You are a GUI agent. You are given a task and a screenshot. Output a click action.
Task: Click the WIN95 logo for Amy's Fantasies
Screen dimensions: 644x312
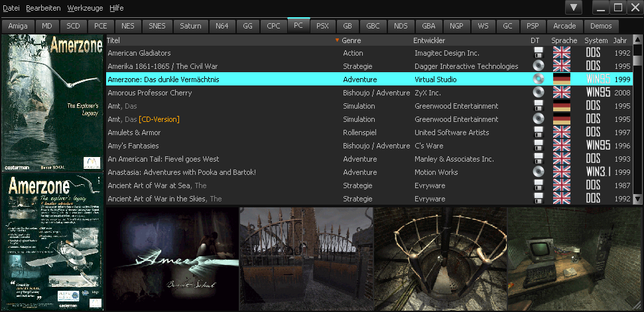tap(598, 146)
